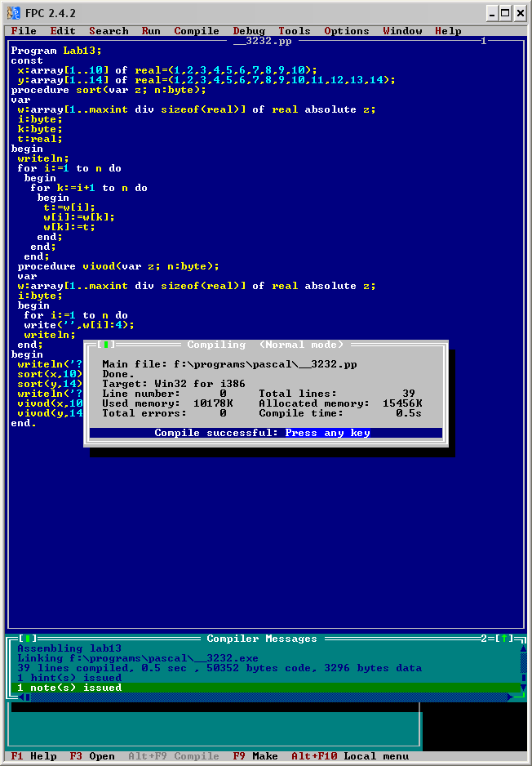
Task: Zoom the Compiler Messages window with the up-arrow icon
Action: (506, 638)
